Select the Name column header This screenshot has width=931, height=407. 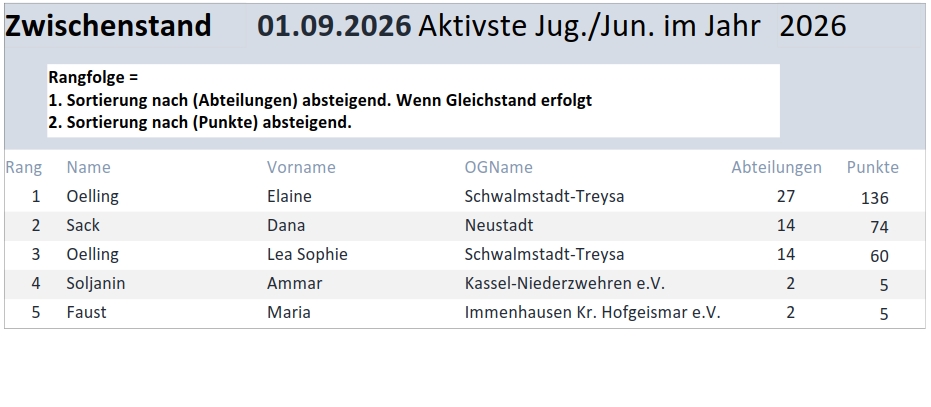(88, 168)
